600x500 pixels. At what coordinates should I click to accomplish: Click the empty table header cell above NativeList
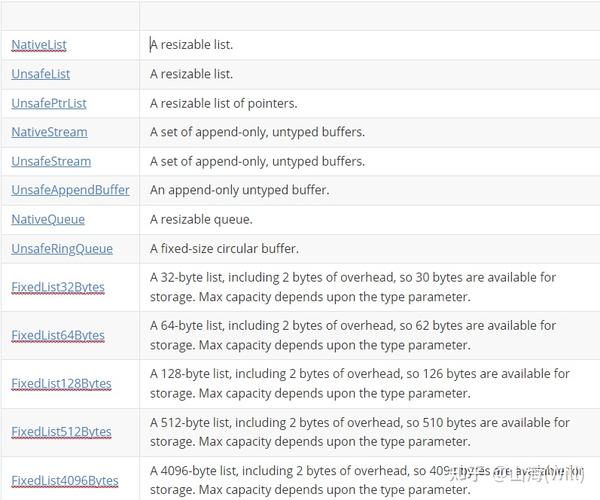point(70,15)
